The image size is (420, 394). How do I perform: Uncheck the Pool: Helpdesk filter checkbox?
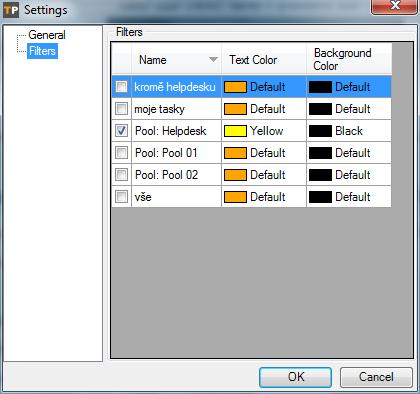[x=121, y=131]
